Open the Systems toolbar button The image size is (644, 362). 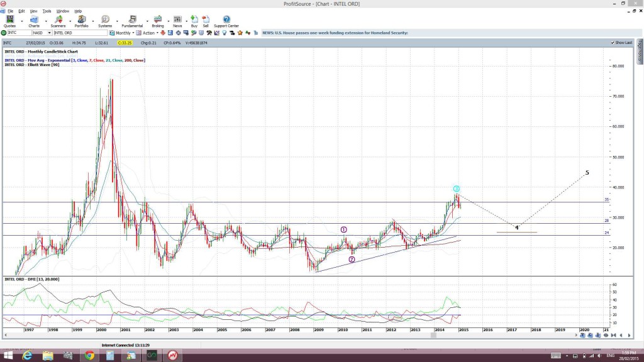[105, 21]
